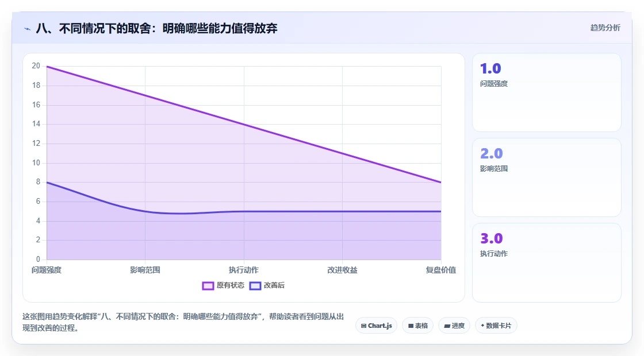
Task: Click the 原有状态 line point at 执行动作
Action: pos(244,124)
